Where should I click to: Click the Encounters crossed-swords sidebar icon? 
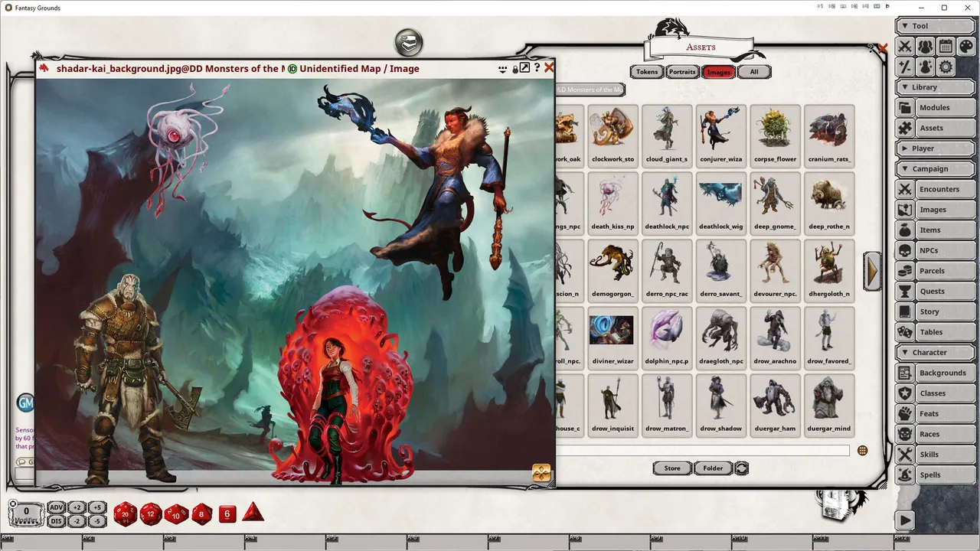click(x=905, y=189)
